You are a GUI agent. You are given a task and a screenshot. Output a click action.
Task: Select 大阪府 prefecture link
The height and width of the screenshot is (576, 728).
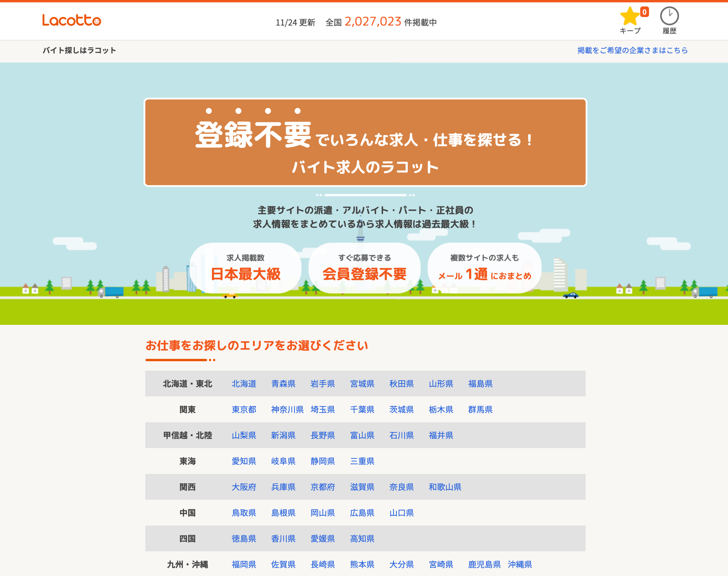pyautogui.click(x=244, y=487)
